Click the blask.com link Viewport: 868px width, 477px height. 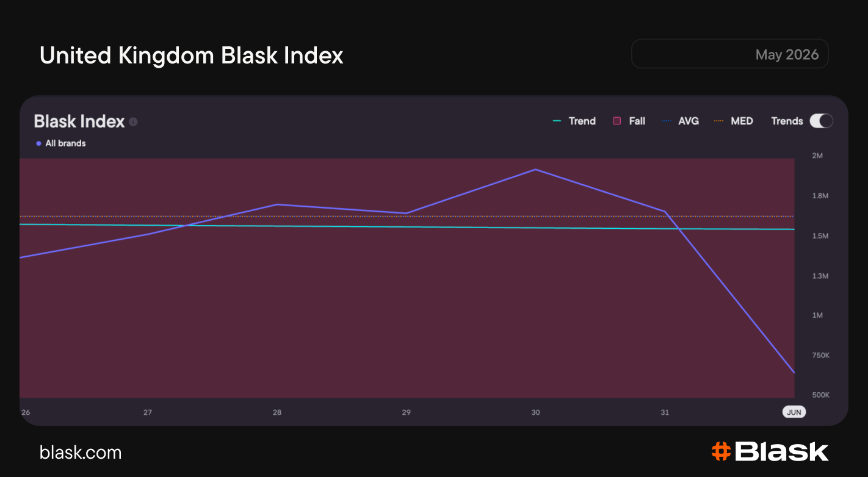[81, 453]
